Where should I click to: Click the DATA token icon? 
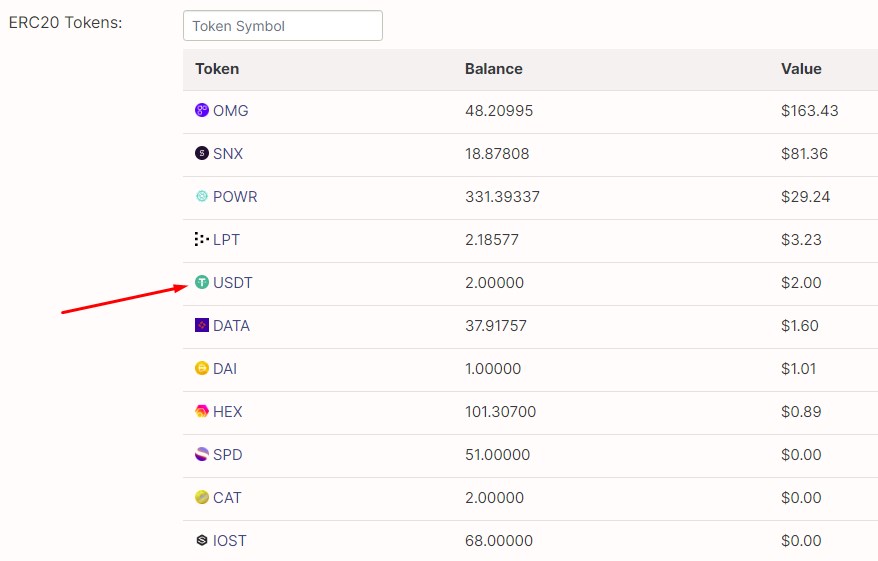202,325
